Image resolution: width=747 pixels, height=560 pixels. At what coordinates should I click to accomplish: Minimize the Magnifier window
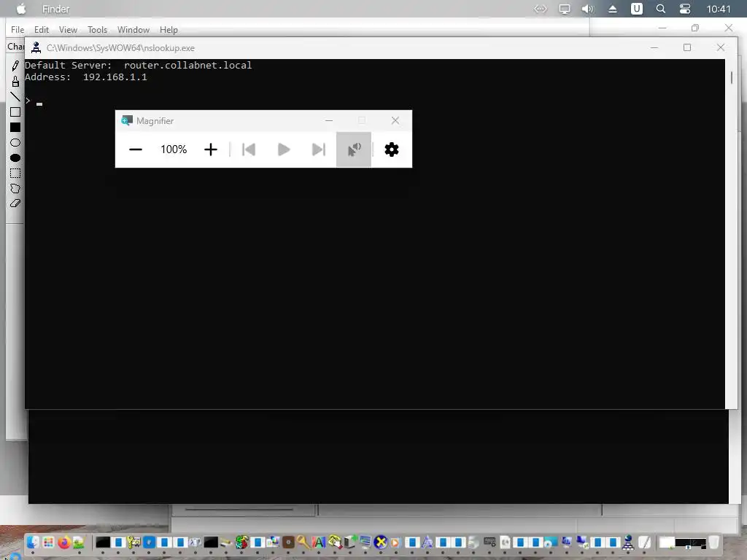click(x=329, y=120)
